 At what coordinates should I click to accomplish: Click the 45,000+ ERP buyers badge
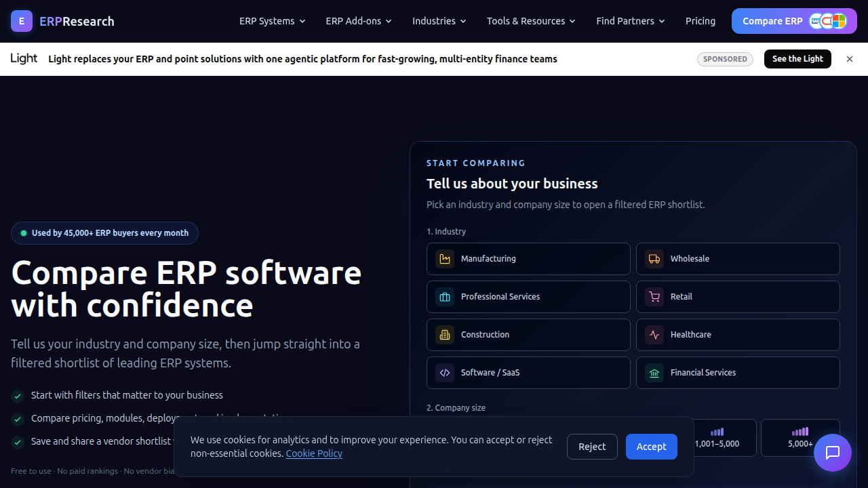tap(104, 233)
